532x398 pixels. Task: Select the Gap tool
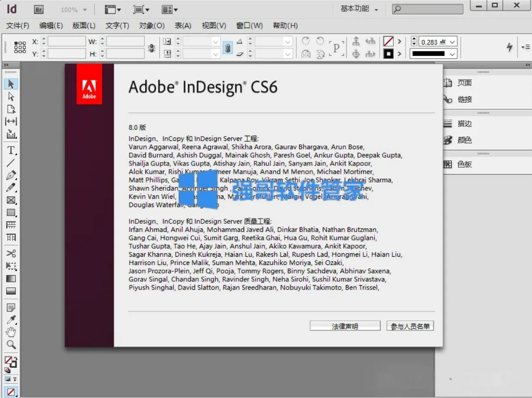[x=11, y=121]
